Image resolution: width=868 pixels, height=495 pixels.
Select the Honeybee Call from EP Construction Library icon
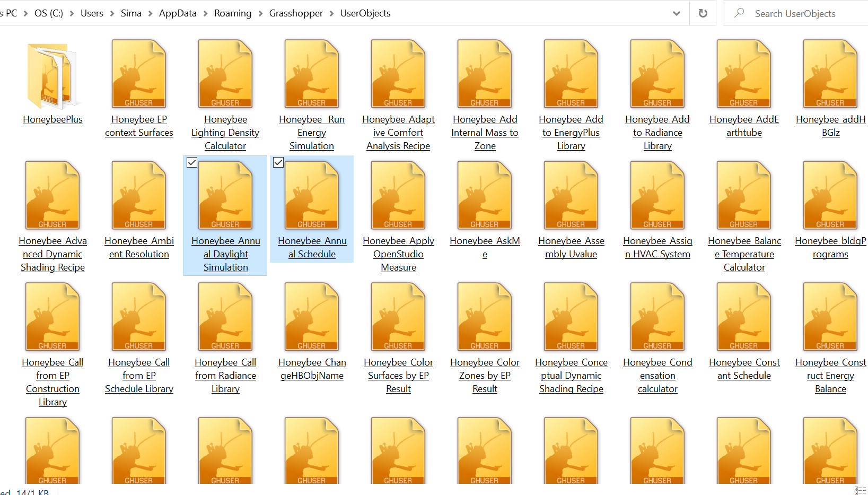click(52, 317)
